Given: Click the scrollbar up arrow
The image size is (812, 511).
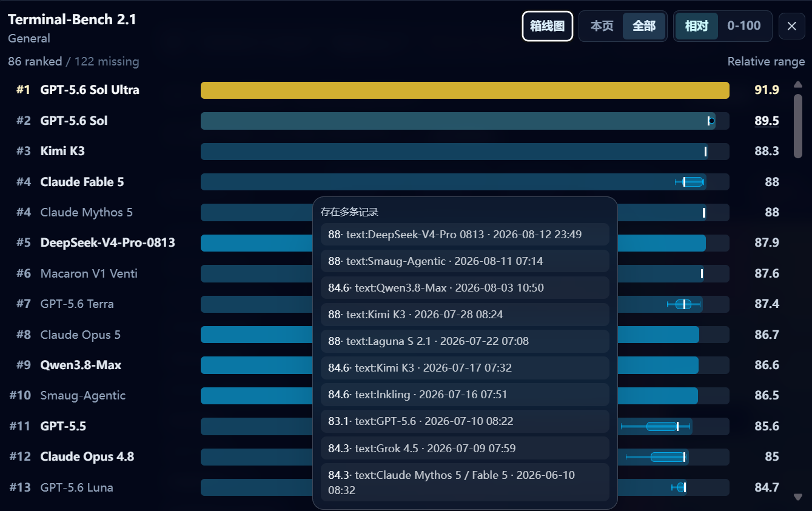Looking at the screenshot, I should [x=798, y=84].
